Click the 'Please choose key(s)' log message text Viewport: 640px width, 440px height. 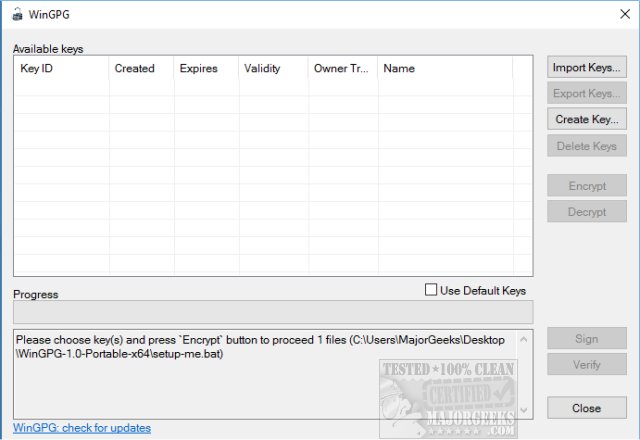pyautogui.click(x=260, y=347)
